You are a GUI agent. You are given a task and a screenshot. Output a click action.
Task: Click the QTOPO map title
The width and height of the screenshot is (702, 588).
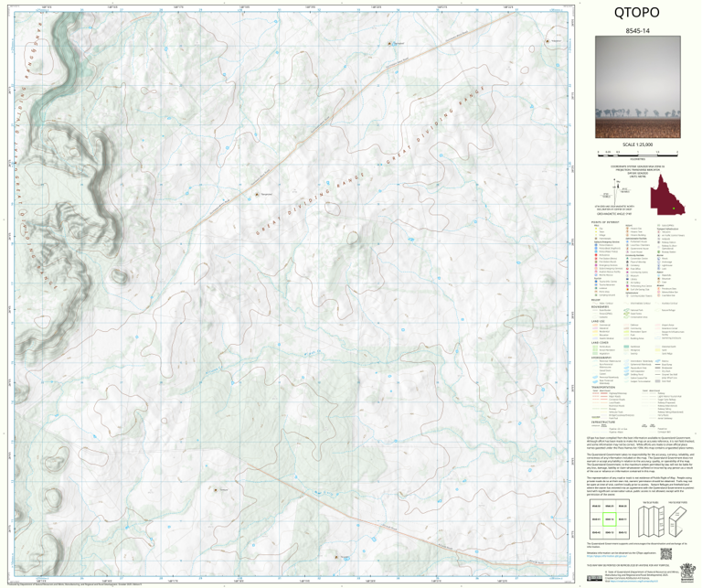click(636, 13)
